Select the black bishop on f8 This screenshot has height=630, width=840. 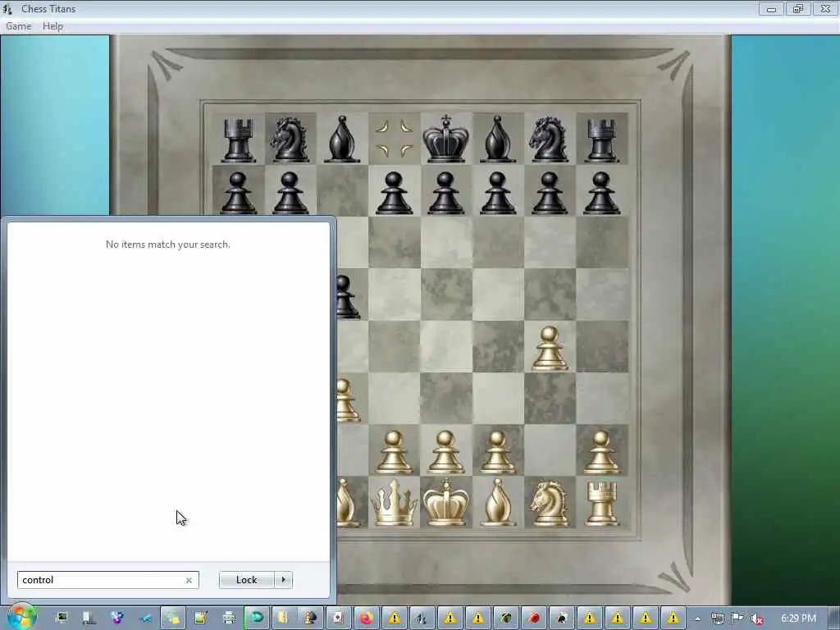point(498,139)
